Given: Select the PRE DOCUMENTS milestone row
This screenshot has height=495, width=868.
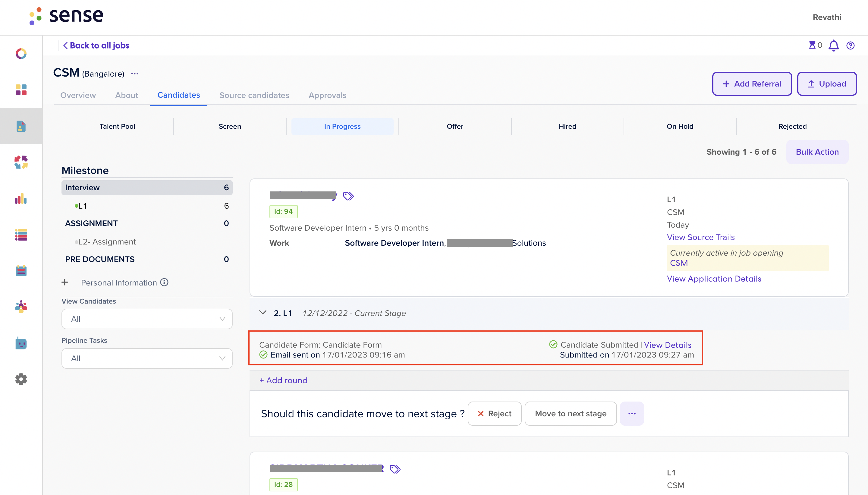Looking at the screenshot, I should point(147,259).
